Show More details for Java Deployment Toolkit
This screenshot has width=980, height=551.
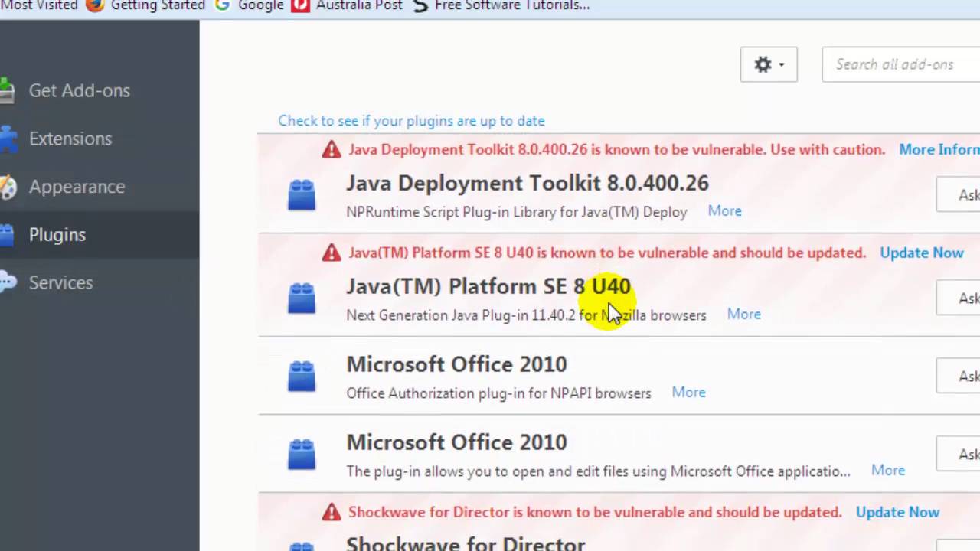[724, 211]
